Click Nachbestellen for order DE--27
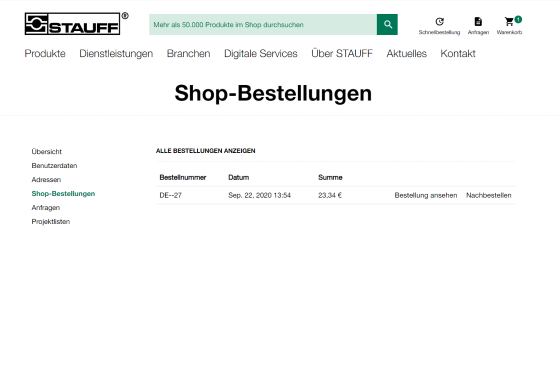The height and width of the screenshot is (373, 560). tap(489, 195)
